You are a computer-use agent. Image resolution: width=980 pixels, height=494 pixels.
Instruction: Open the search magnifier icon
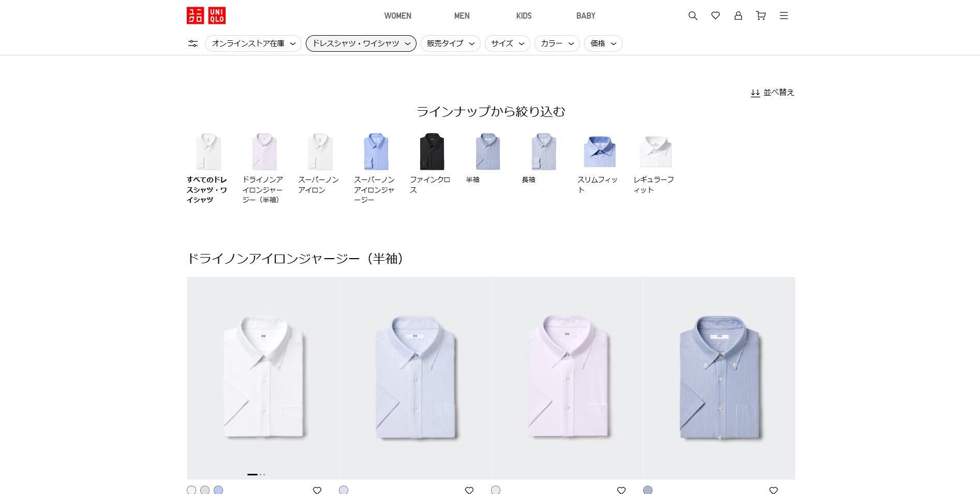(693, 16)
